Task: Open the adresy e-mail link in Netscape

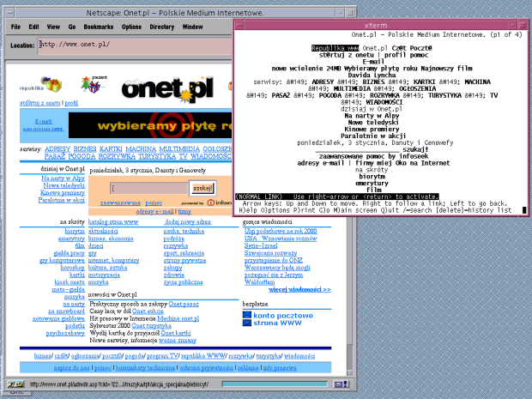Action: point(154,211)
